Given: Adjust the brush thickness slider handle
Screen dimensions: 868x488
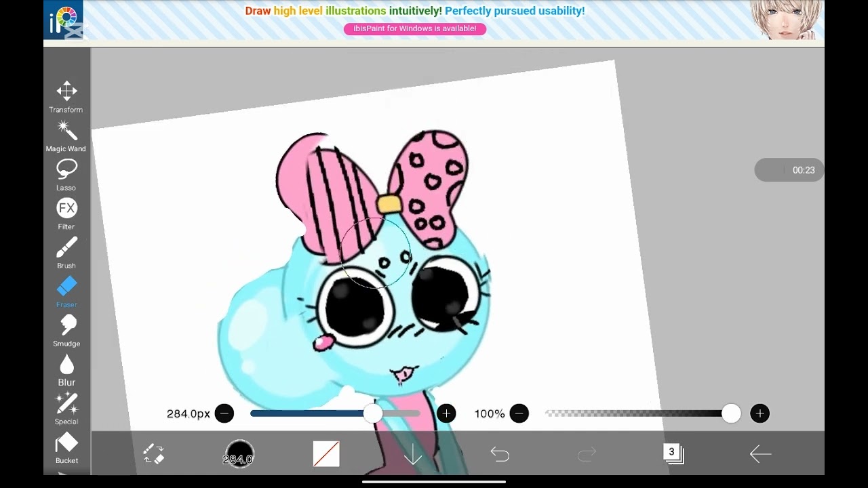Looking at the screenshot, I should [372, 413].
